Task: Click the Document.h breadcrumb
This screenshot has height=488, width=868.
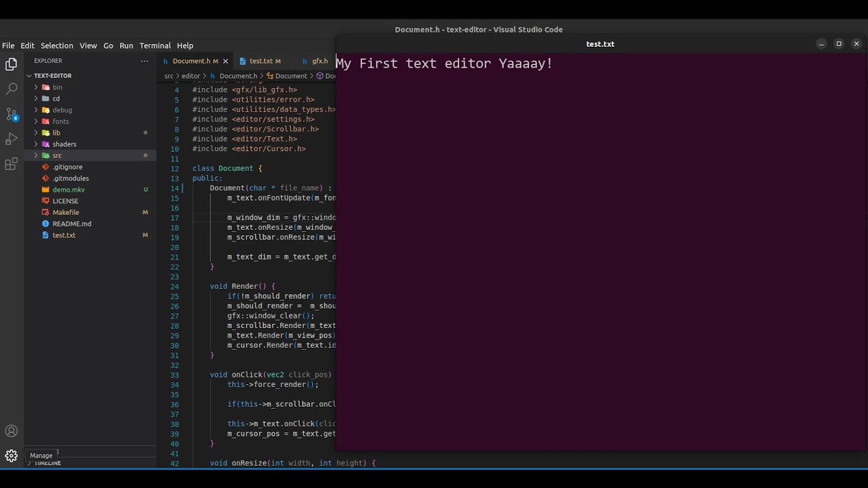Action: (238, 76)
